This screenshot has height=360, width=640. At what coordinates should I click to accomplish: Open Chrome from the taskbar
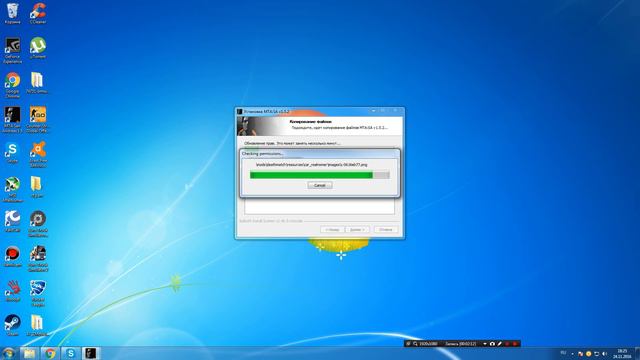coord(50,353)
